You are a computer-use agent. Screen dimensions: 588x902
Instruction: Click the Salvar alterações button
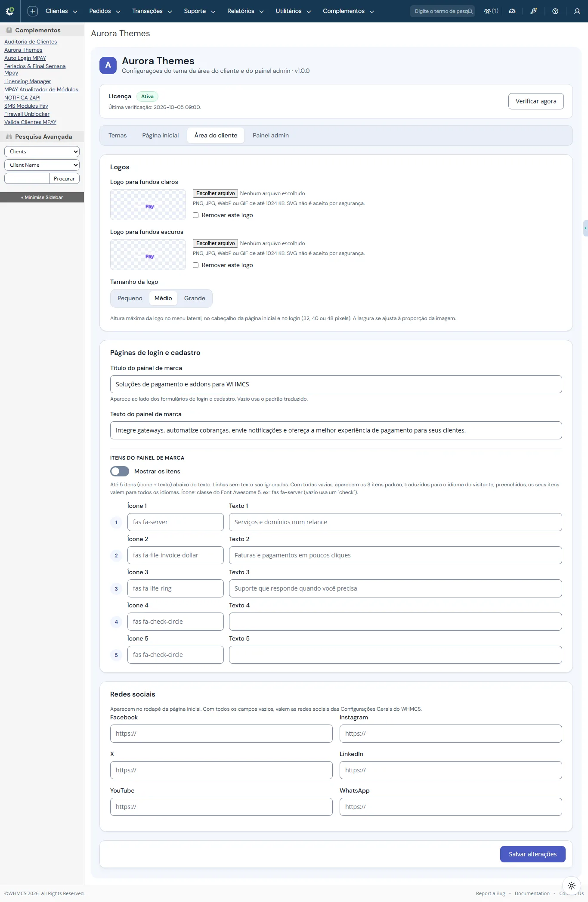(x=533, y=854)
